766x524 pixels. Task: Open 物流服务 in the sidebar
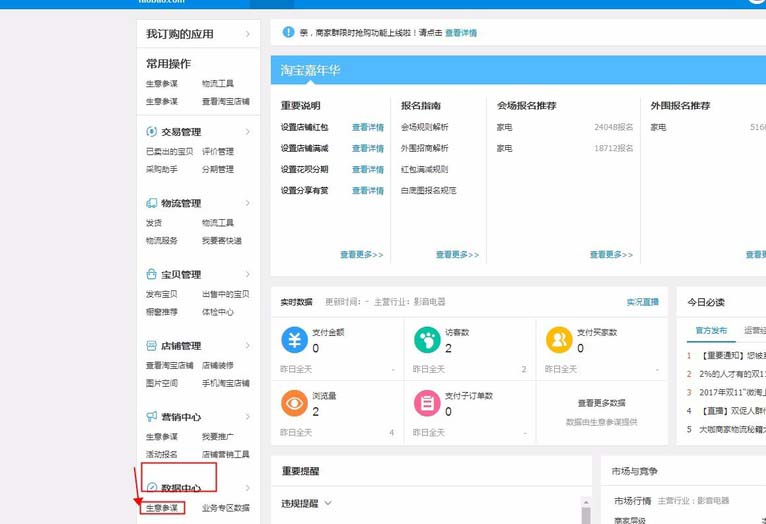[x=162, y=241]
